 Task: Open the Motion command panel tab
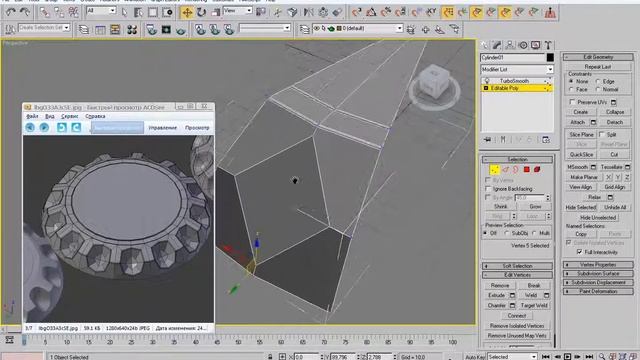pyautogui.click(x=523, y=45)
